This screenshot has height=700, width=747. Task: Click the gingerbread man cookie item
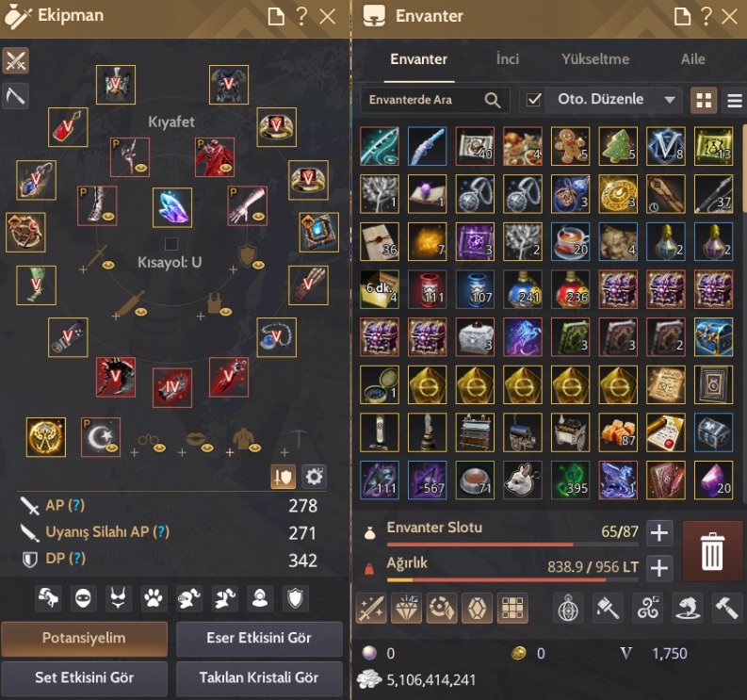tap(570, 146)
